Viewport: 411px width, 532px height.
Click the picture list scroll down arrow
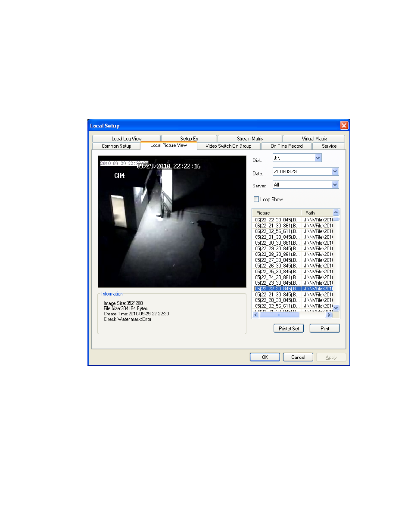[336, 308]
